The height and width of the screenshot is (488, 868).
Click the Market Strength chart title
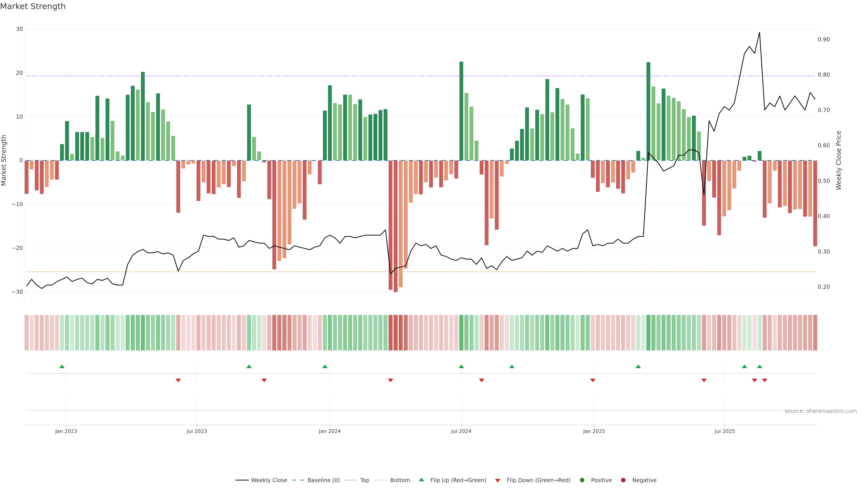(33, 6)
